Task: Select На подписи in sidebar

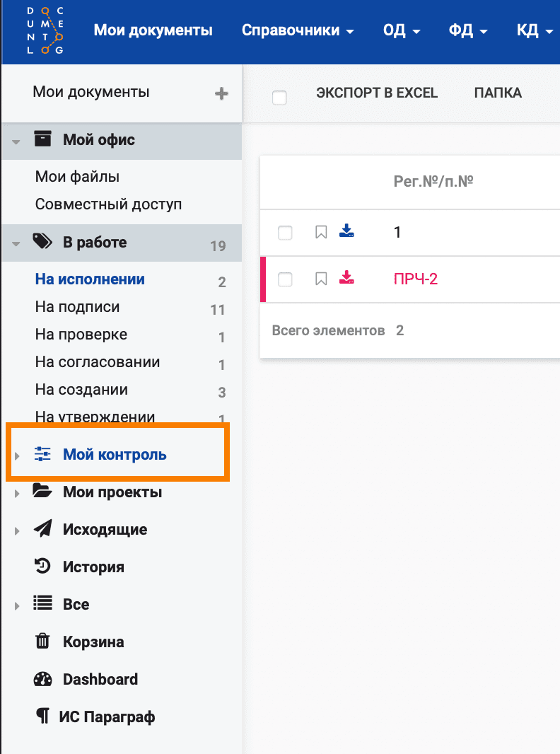Action: pos(77,307)
